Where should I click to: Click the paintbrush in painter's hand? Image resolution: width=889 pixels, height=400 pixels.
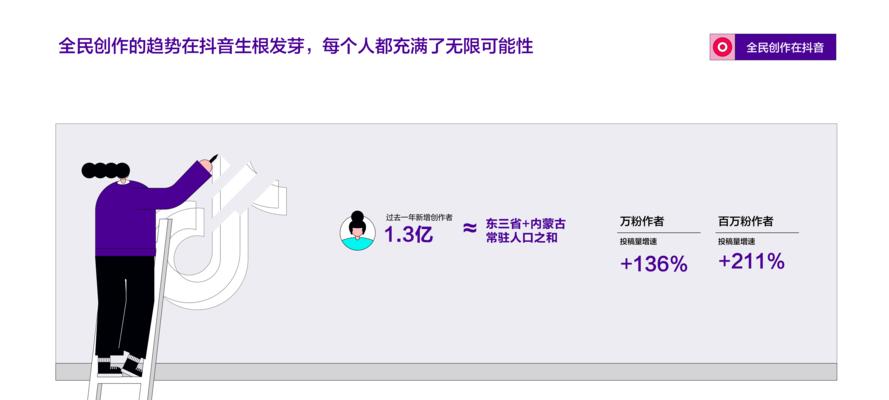214,157
